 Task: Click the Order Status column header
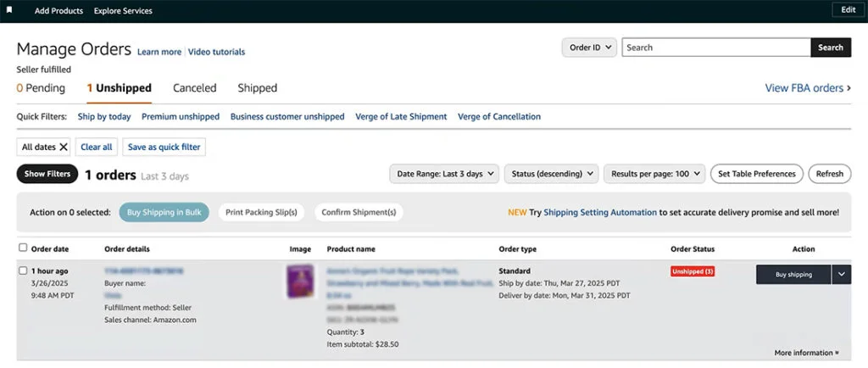click(x=693, y=249)
